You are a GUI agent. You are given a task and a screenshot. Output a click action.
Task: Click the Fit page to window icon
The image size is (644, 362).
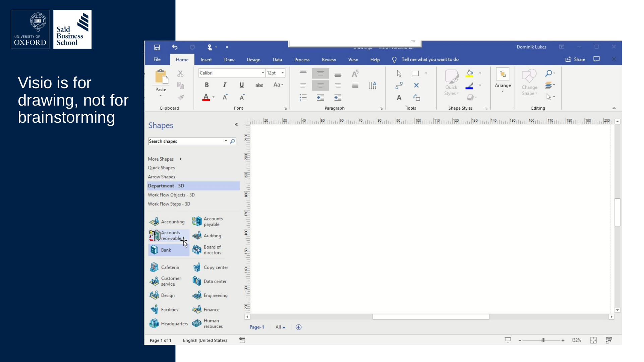coord(593,340)
